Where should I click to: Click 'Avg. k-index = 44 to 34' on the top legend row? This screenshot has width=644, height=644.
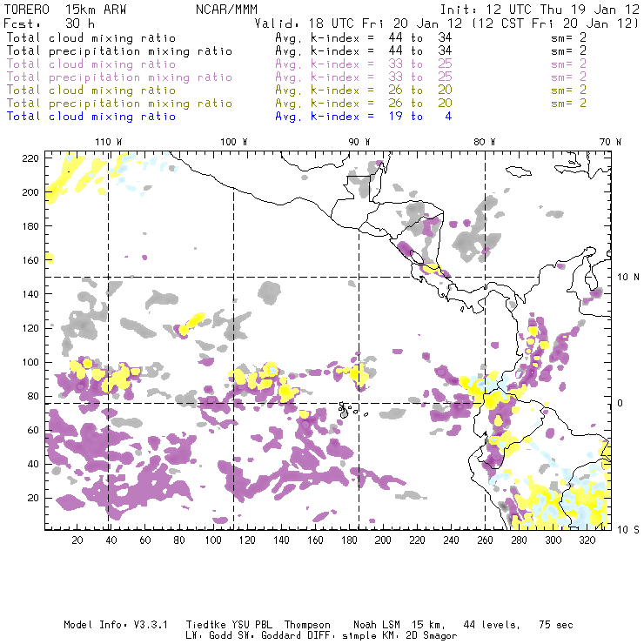click(x=364, y=38)
